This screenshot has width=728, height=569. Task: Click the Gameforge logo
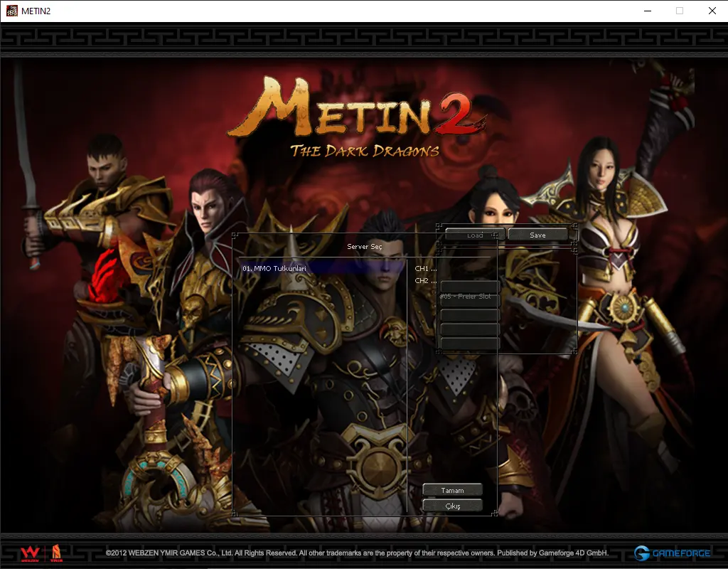(x=672, y=553)
